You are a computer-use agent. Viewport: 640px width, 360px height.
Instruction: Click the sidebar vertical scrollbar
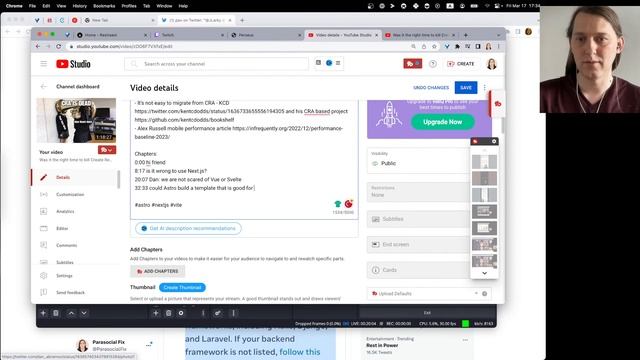119,180
